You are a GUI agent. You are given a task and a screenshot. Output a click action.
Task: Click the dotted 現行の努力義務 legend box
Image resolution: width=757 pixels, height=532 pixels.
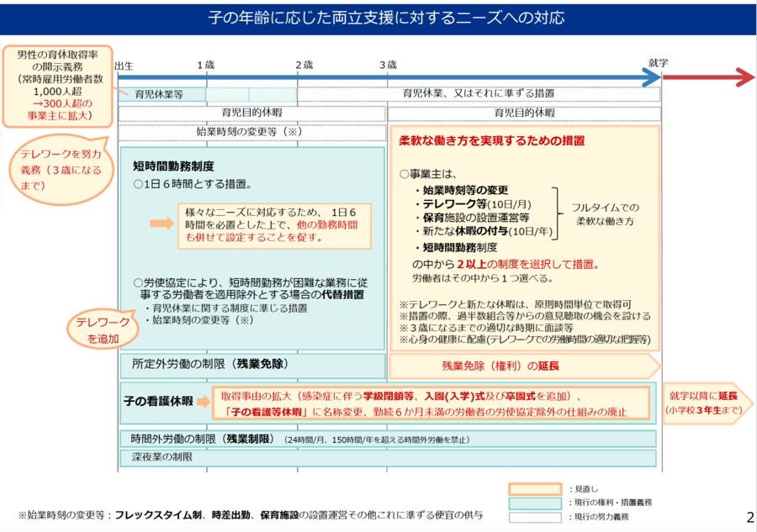click(534, 515)
